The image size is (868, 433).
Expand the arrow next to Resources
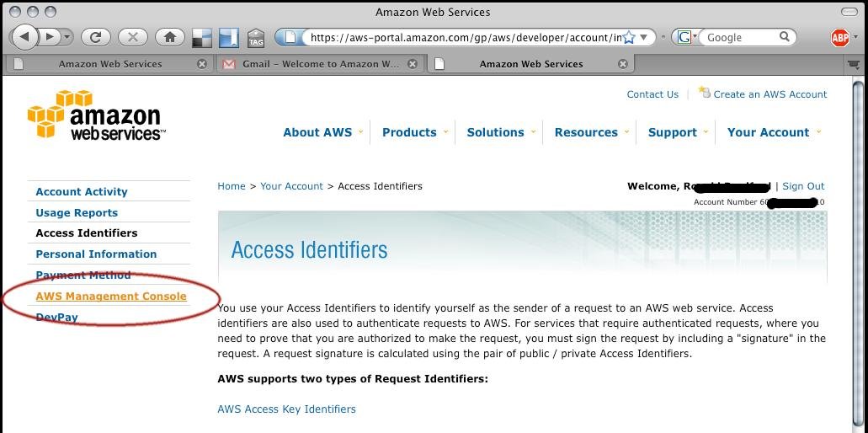click(x=626, y=131)
